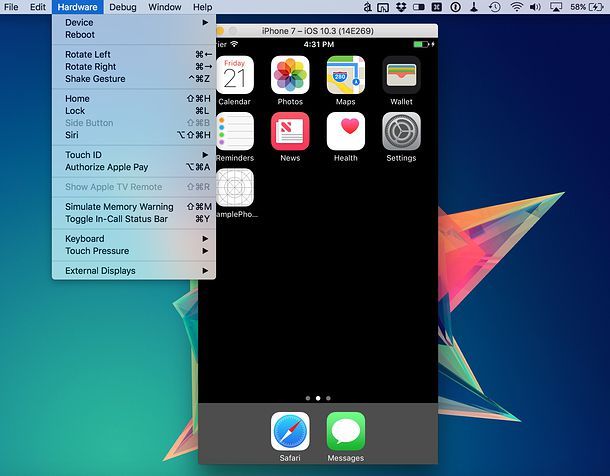
Task: Invoke Siri from Hardware menu
Action: click(x=134, y=135)
